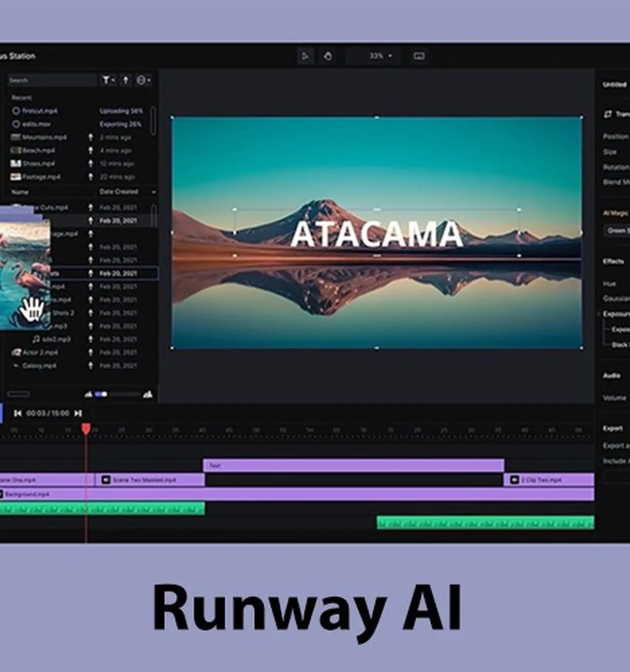The height and width of the screenshot is (672, 630).
Task: Click mask icon on 2 Clip Two.mp4 clip
Action: click(514, 480)
